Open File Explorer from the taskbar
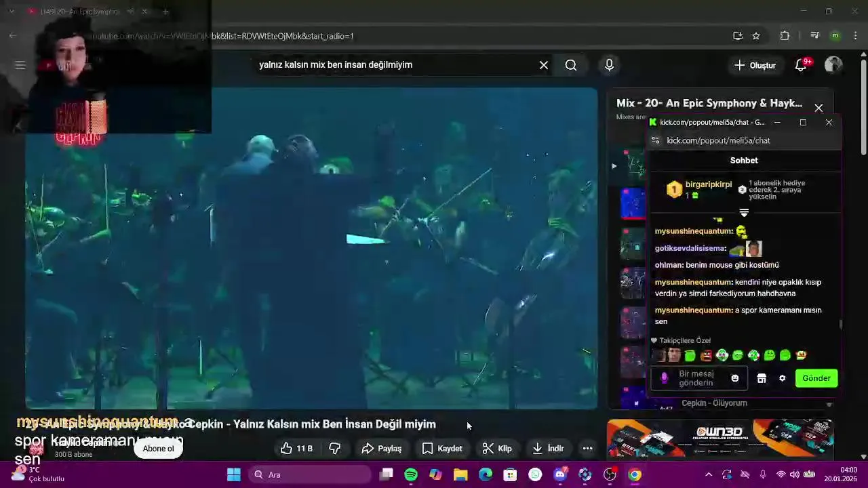Image resolution: width=868 pixels, height=488 pixels. coord(460,474)
